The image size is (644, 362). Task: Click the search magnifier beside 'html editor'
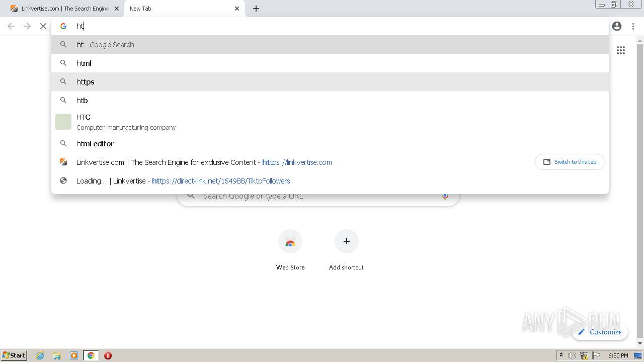(63, 143)
